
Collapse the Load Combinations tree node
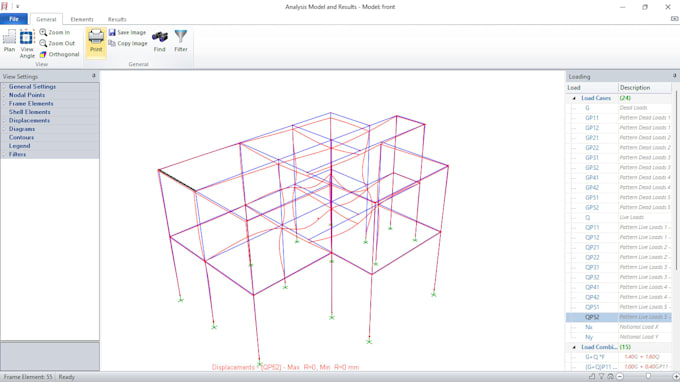(x=574, y=347)
